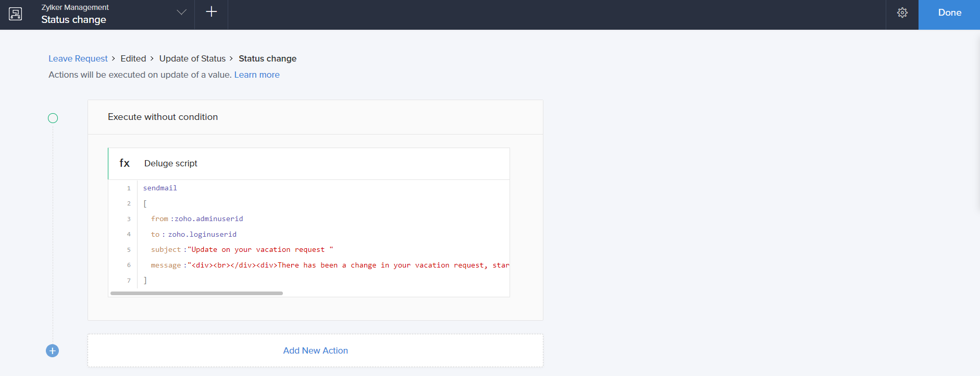Open the settings gear icon

pyautogui.click(x=902, y=13)
